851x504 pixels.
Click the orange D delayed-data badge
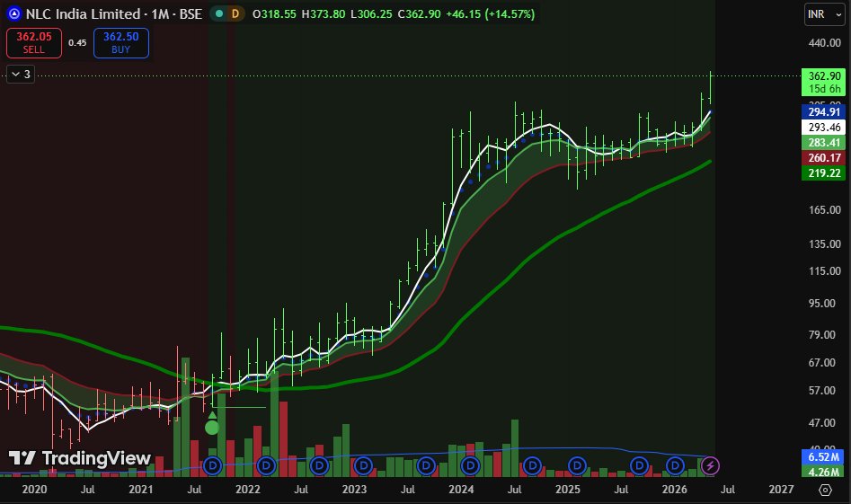click(235, 13)
